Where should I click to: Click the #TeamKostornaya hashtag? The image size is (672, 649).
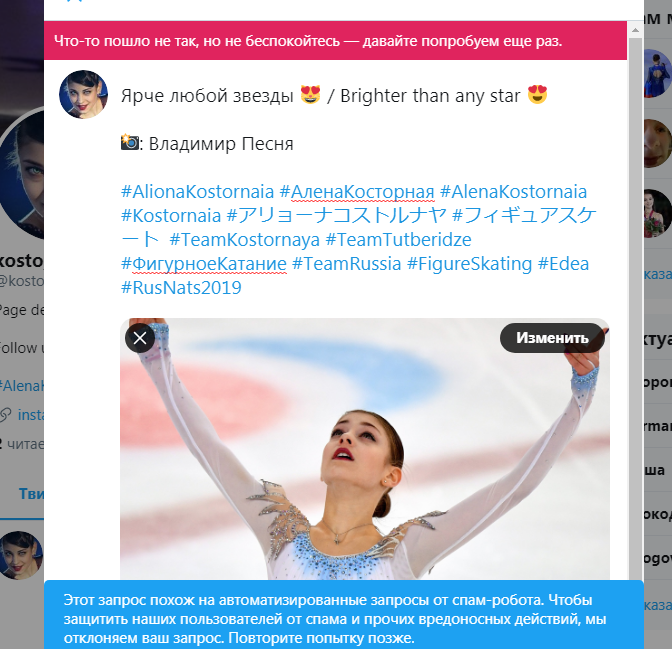coord(245,240)
